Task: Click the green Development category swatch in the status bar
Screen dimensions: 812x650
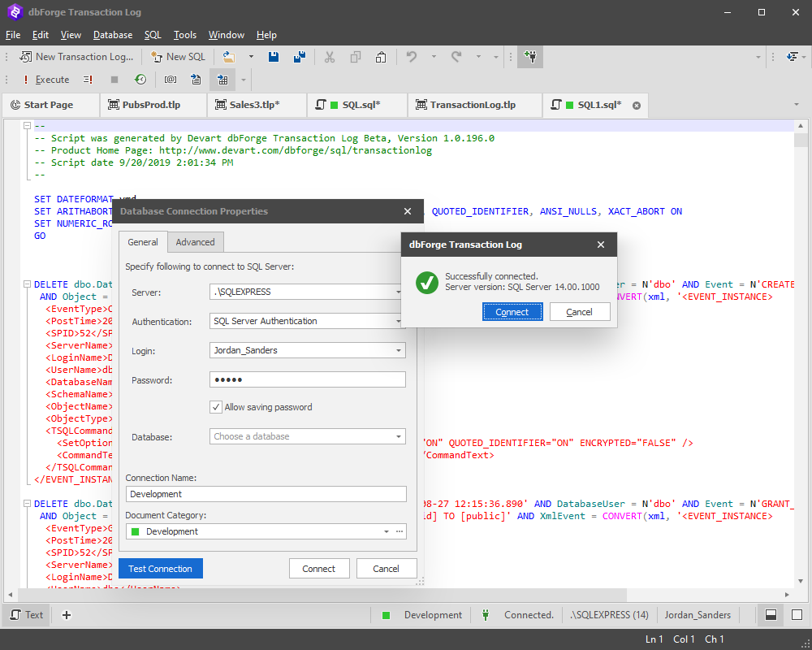Action: tap(386, 615)
